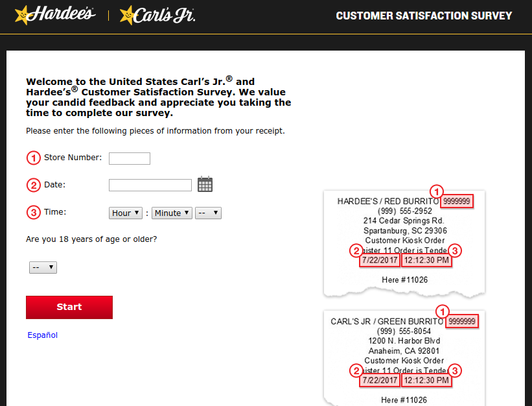Click the Hardee's / Red Burrito receipt sample

404,243
